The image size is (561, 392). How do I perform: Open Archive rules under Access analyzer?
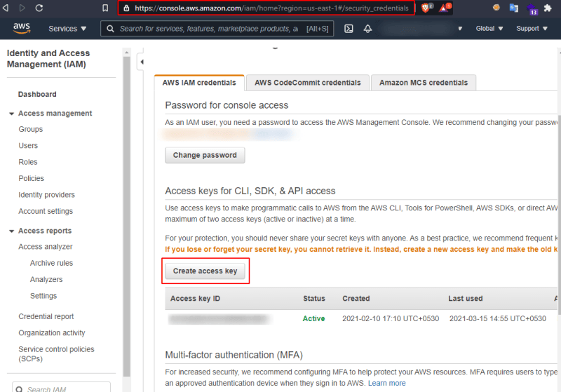pyautogui.click(x=51, y=263)
